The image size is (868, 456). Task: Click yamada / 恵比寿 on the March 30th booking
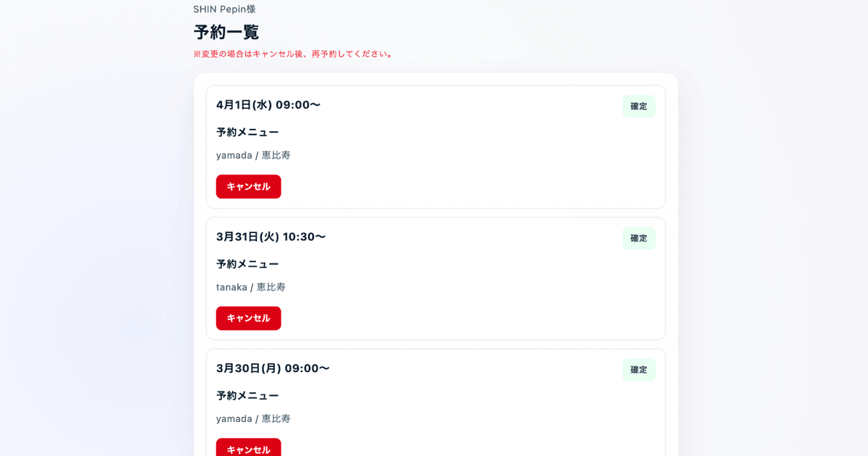[x=252, y=418]
